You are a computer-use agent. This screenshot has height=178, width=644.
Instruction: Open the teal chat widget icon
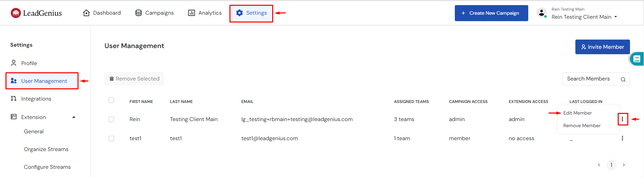click(x=637, y=59)
